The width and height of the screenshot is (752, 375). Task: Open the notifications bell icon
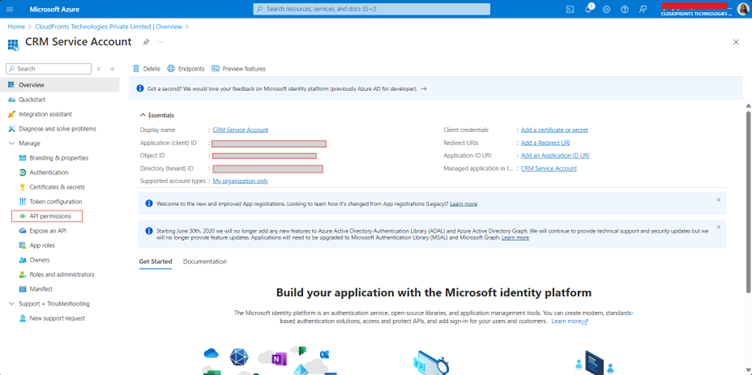click(589, 9)
